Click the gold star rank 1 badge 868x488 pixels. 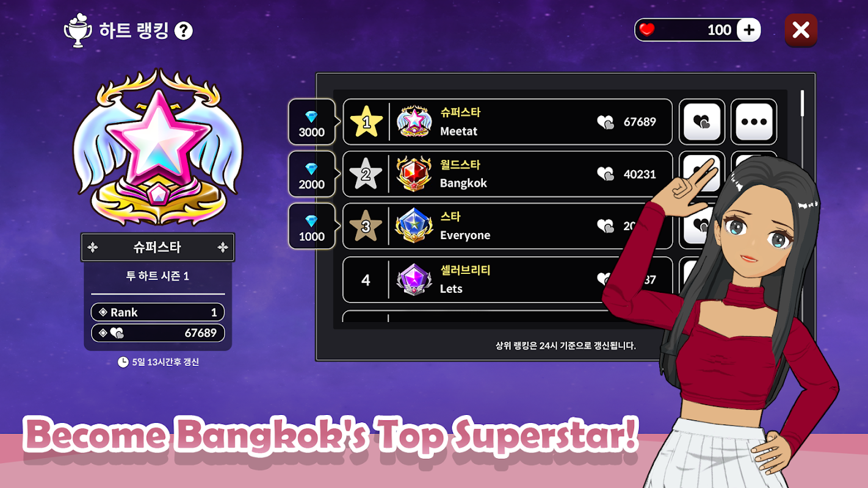pyautogui.click(x=366, y=122)
